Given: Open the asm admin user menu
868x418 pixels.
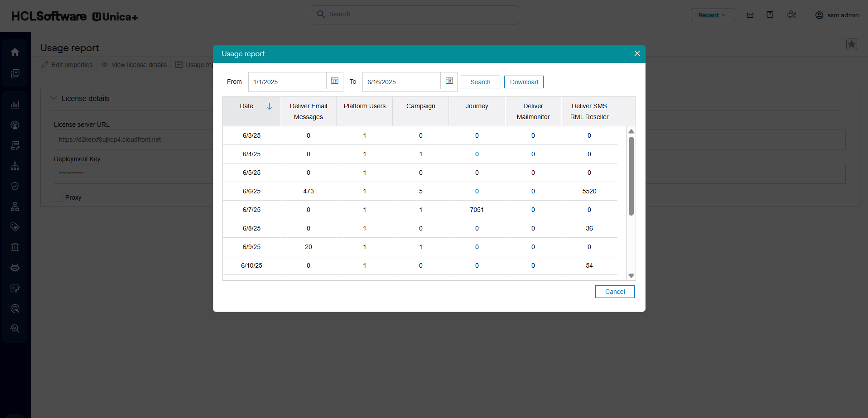Looking at the screenshot, I should coord(837,15).
